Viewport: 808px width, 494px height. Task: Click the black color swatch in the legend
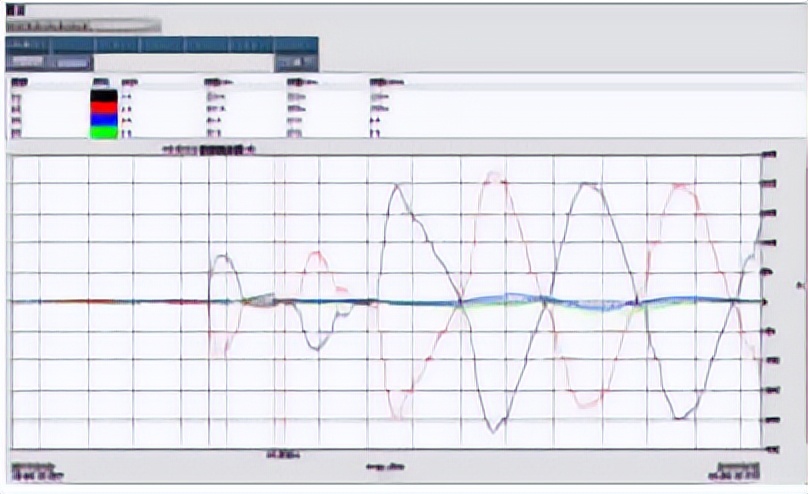(x=104, y=98)
